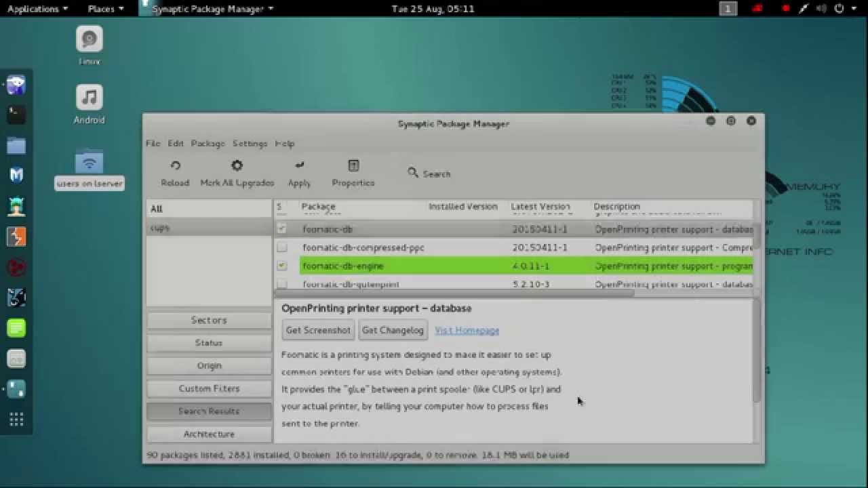Select the cups search entry

[x=209, y=228]
